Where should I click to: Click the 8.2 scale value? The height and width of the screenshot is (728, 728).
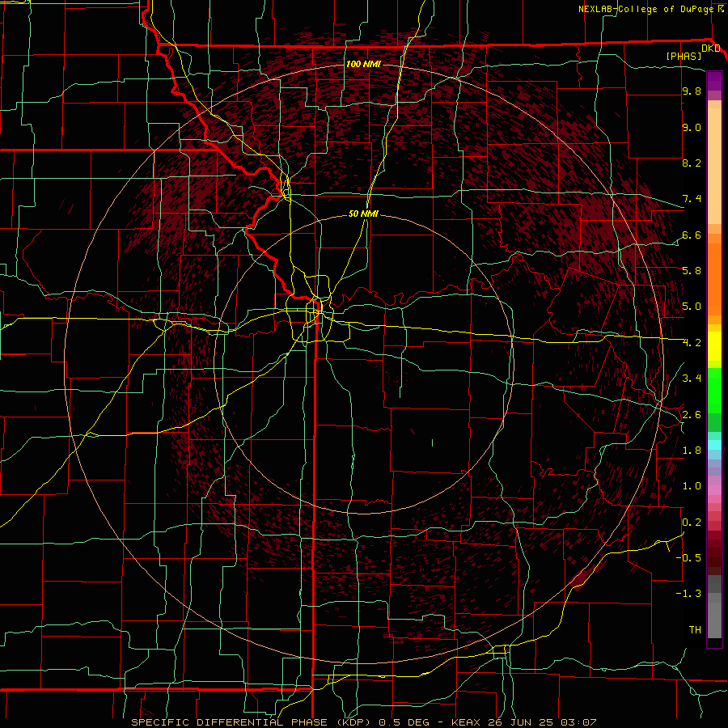[692, 163]
